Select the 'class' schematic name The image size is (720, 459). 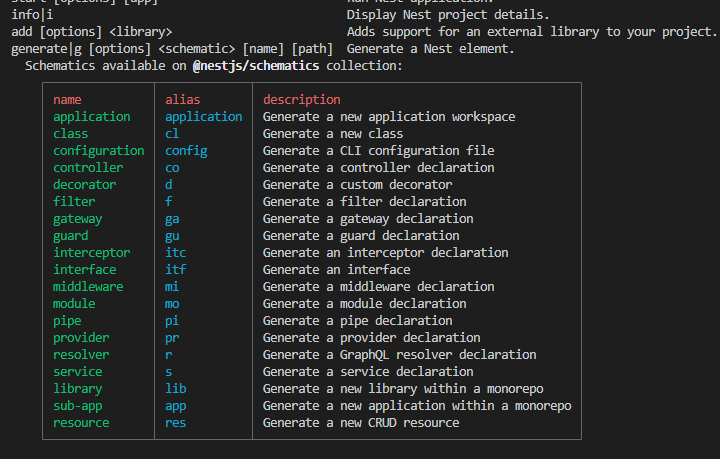[70, 134]
